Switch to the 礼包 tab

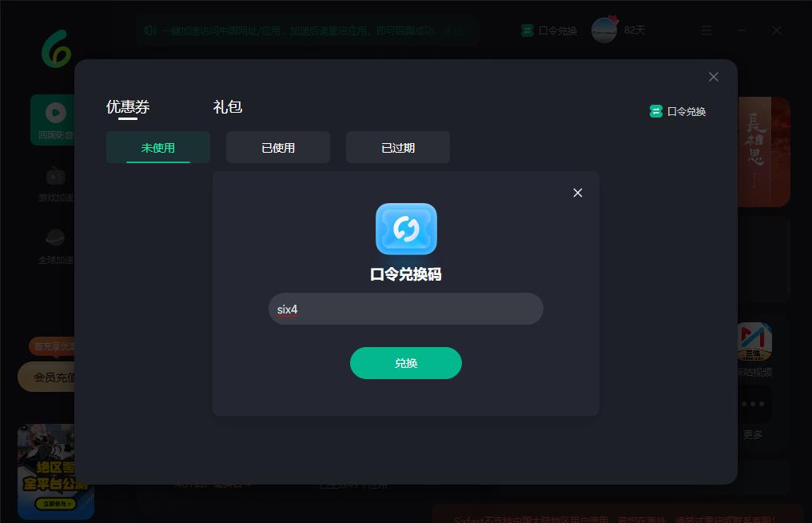click(x=227, y=107)
